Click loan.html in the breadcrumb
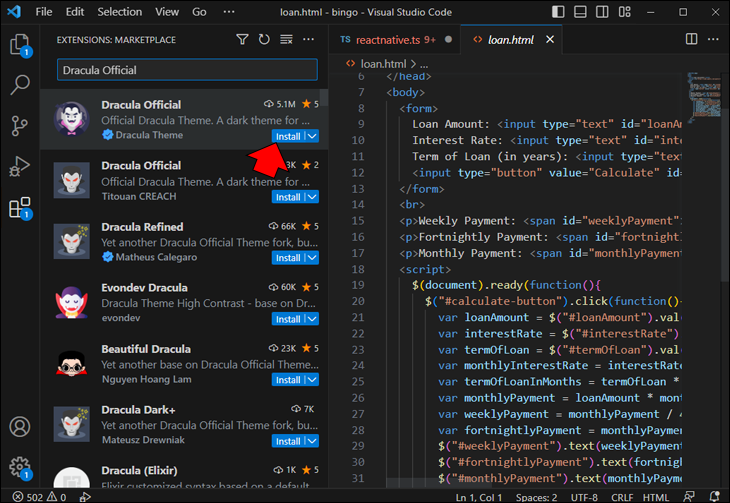This screenshot has width=730, height=503. coord(383,64)
